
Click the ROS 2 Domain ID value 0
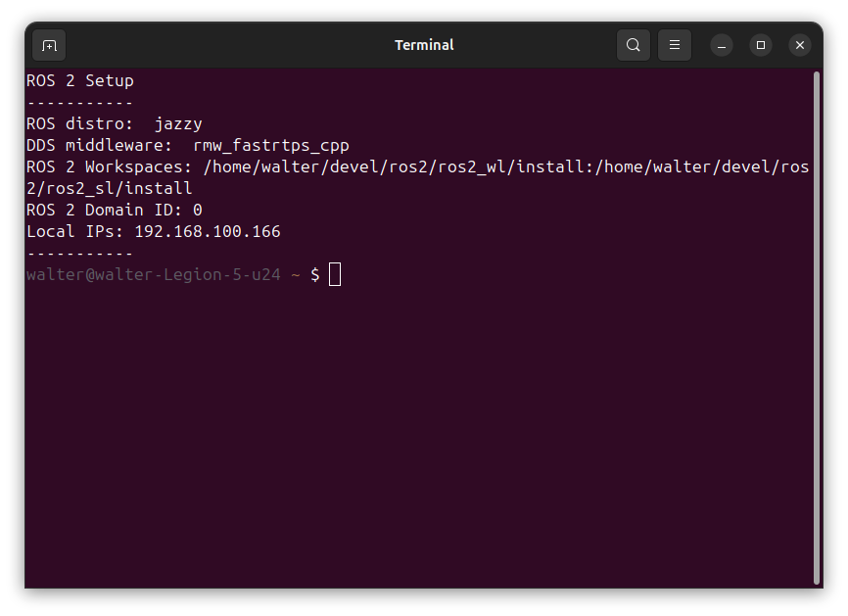pos(198,210)
